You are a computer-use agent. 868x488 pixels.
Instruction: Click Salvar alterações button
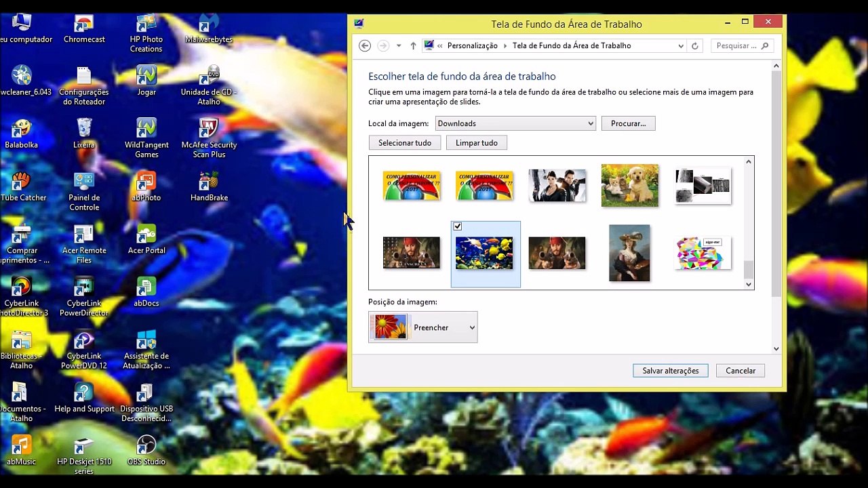click(671, 371)
